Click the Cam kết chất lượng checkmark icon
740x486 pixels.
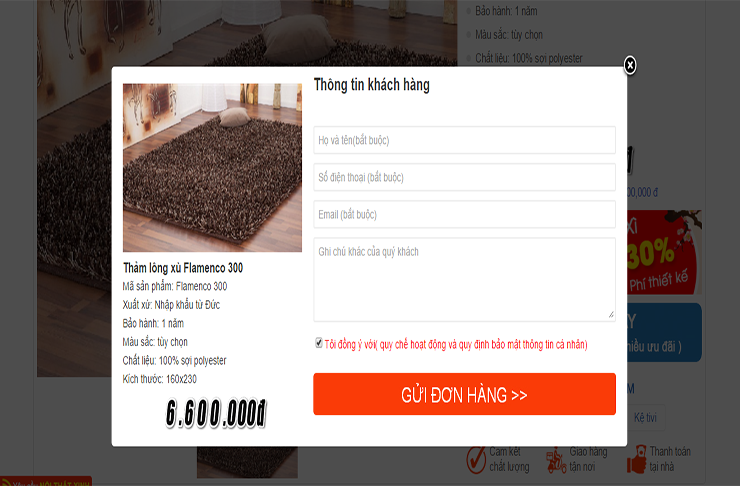coord(476,459)
